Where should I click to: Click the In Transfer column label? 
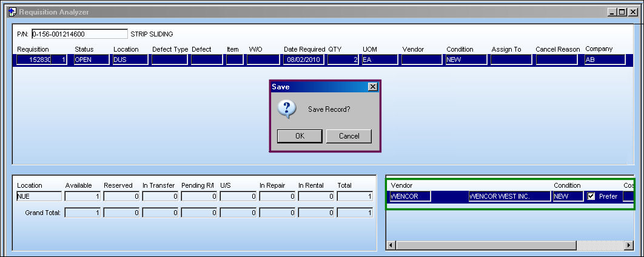pos(158,185)
